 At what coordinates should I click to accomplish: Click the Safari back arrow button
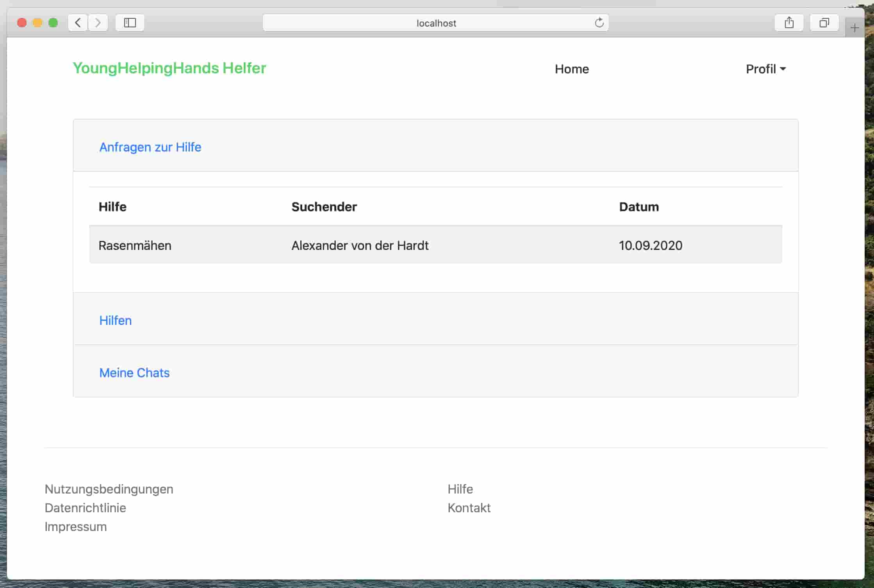coord(78,23)
